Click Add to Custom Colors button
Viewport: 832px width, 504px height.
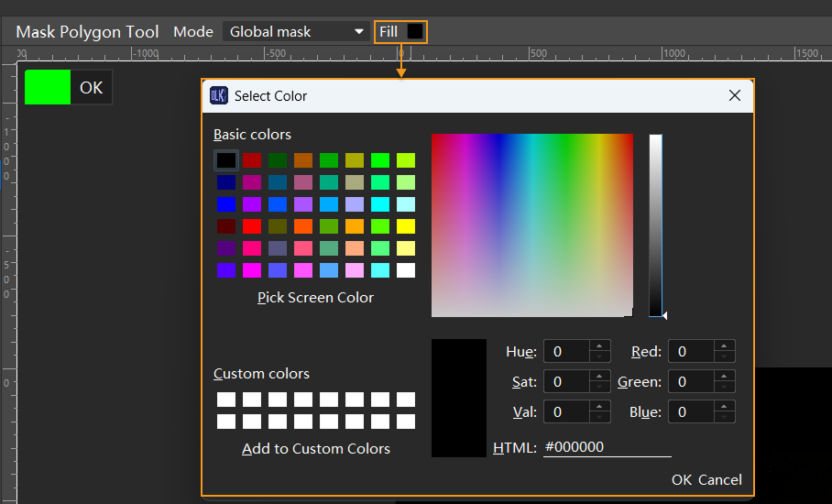[x=315, y=448]
